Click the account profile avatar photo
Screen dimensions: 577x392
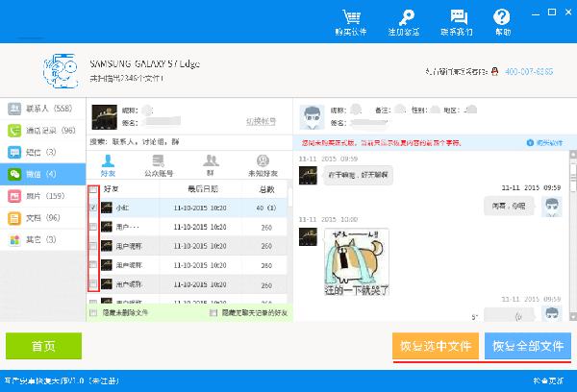tap(105, 117)
